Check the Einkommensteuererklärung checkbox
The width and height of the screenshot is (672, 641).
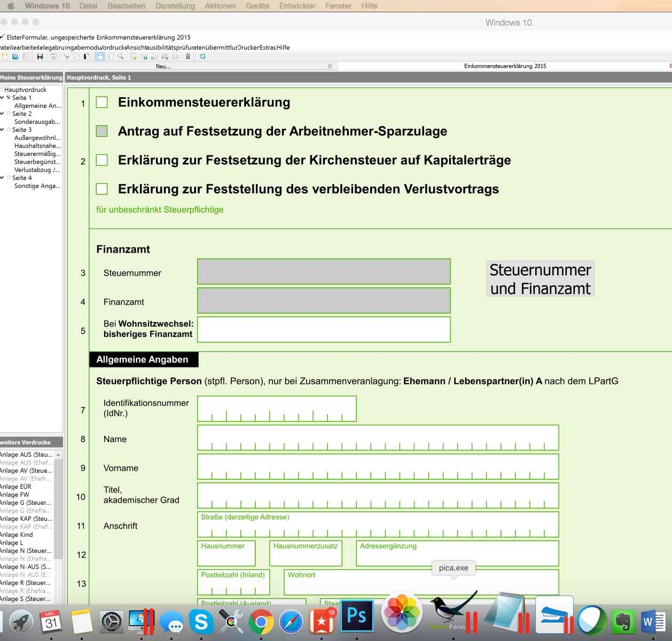(102, 102)
